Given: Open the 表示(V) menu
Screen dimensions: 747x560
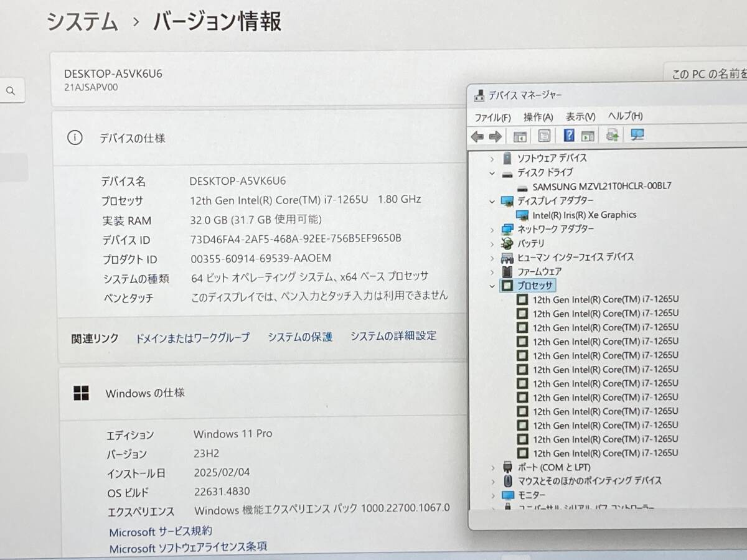Looking at the screenshot, I should pos(580,116).
